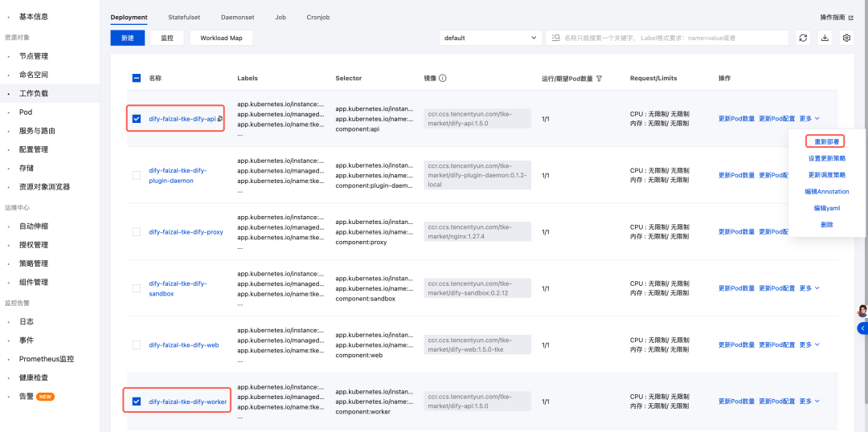Toggle the select-all checkbox in table header
Screen dimensions: 868x432
[x=137, y=79]
